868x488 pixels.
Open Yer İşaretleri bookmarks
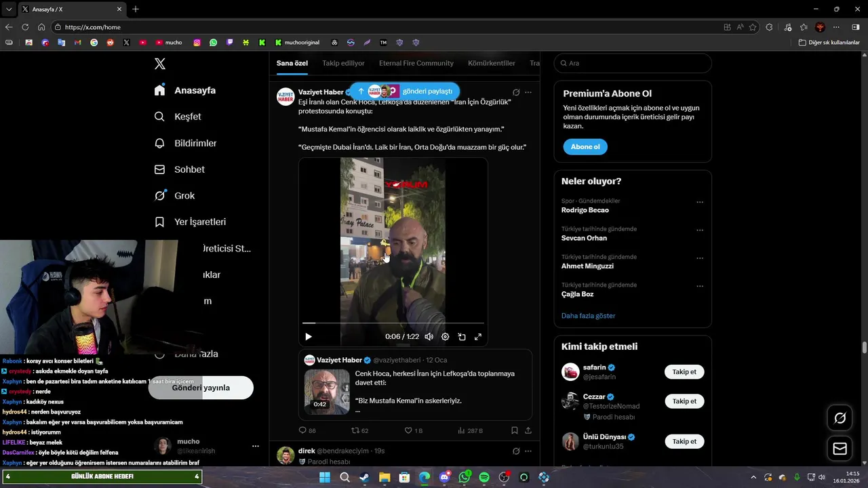190,222
